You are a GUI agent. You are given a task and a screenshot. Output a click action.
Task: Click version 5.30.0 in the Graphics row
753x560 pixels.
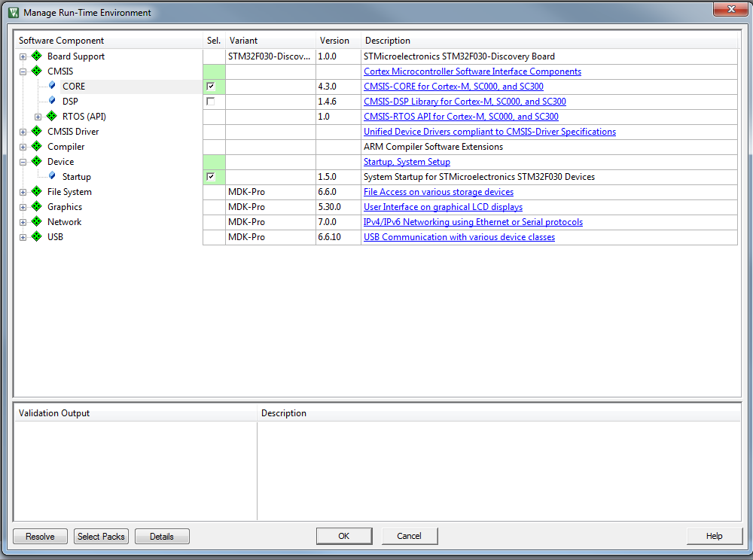pyautogui.click(x=330, y=207)
